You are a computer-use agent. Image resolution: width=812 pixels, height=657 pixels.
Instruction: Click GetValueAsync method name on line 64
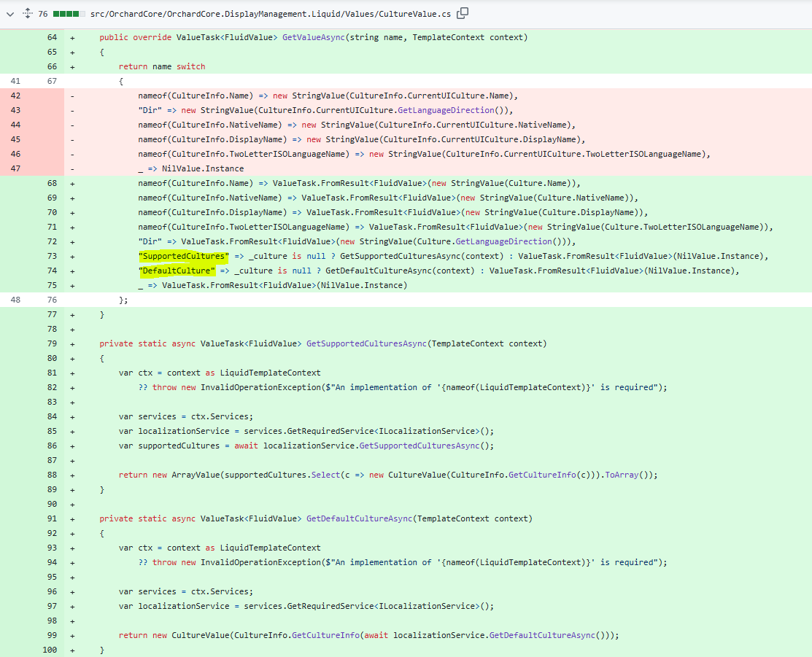[x=313, y=37]
